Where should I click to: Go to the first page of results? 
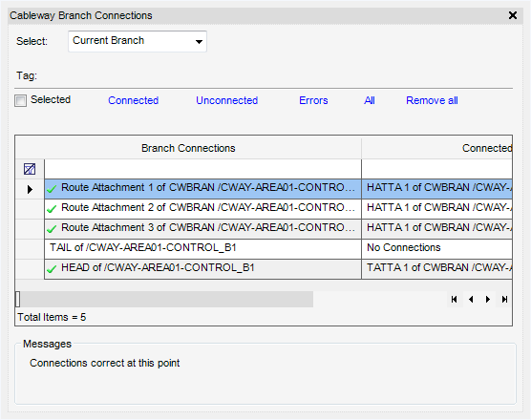(x=455, y=299)
